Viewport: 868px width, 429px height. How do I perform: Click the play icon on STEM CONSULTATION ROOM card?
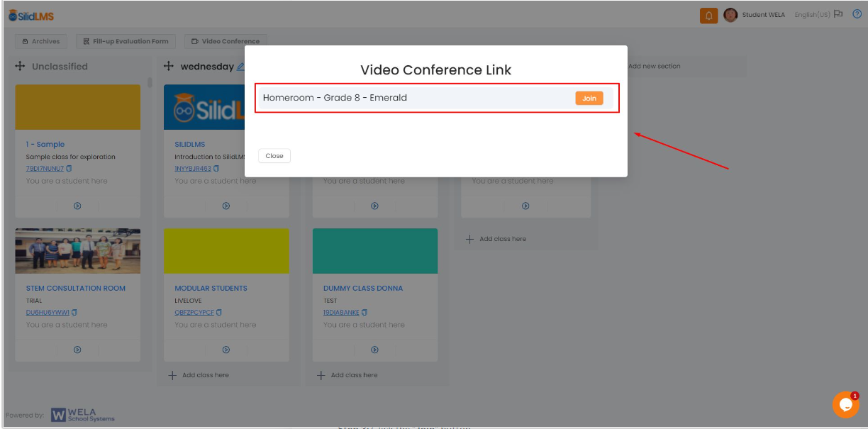[x=77, y=350]
